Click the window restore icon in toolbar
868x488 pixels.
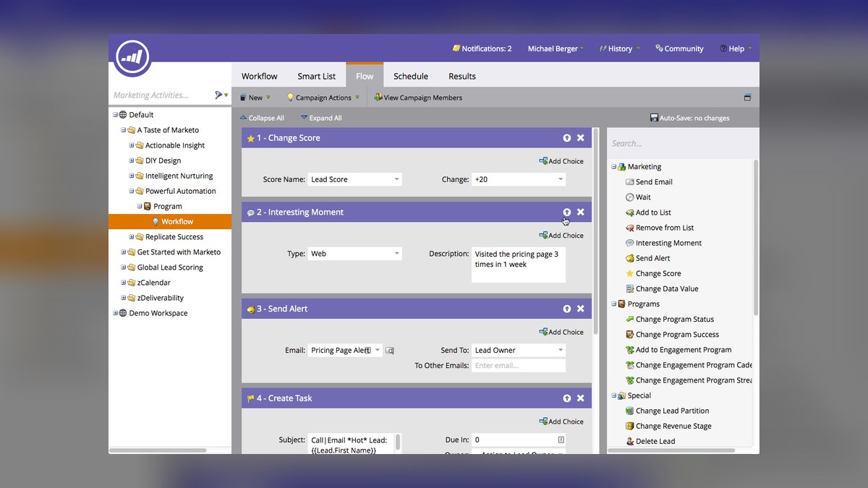(x=747, y=98)
